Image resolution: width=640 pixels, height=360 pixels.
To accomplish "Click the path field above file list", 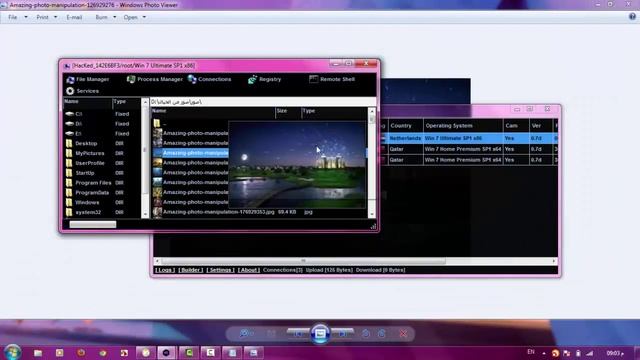I will tap(263, 102).
